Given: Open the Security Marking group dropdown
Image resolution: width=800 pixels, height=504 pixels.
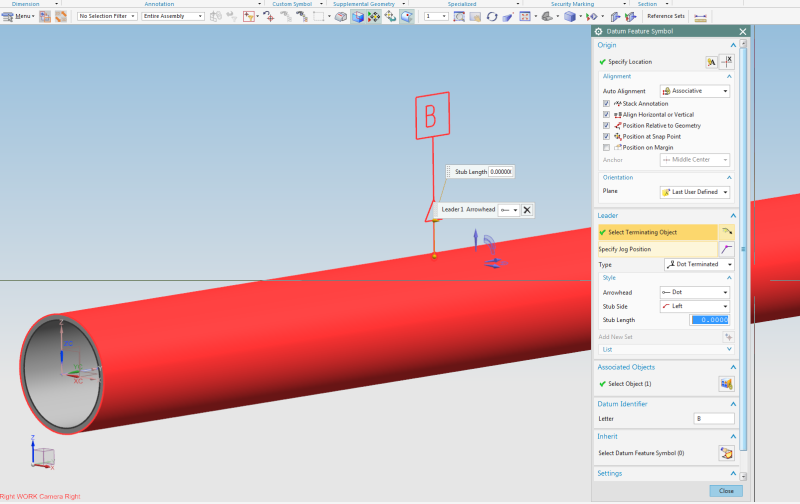Looking at the screenshot, I should point(624,4).
